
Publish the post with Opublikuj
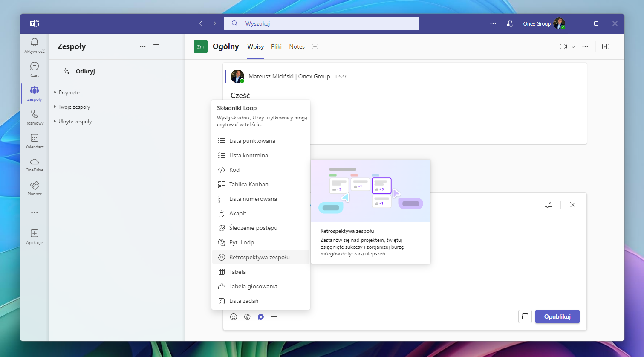(x=557, y=316)
